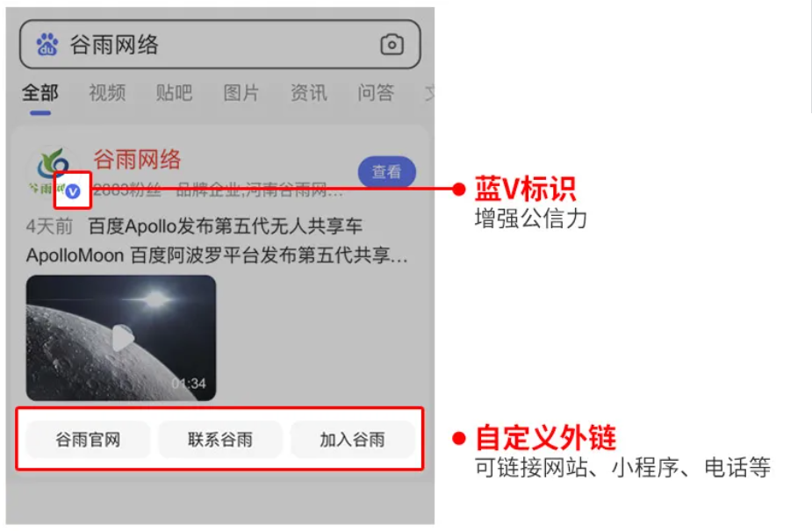Click the blue V verification badge

click(73, 191)
